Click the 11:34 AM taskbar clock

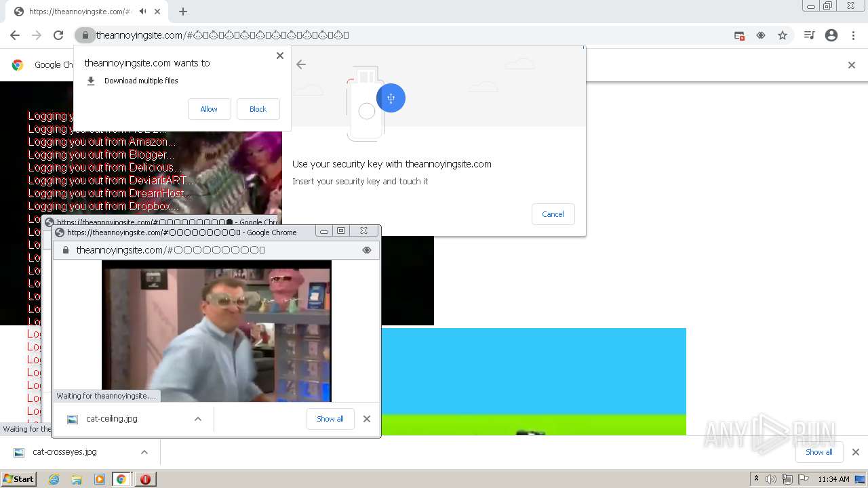click(x=833, y=479)
